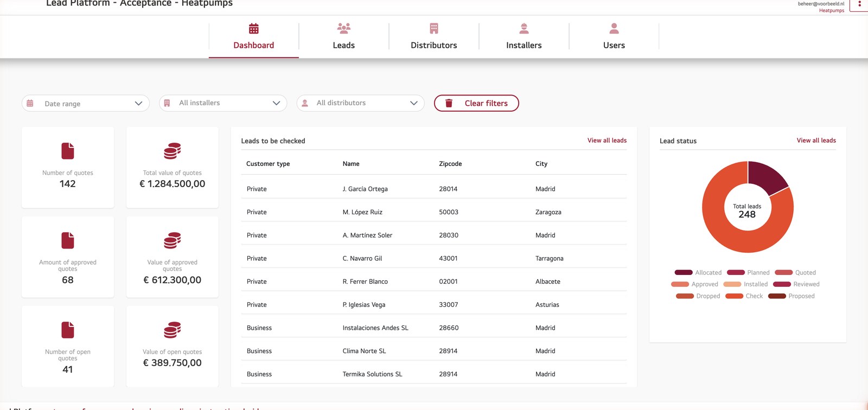
Task: Click the Amount of approved quotes document icon
Action: [68, 240]
